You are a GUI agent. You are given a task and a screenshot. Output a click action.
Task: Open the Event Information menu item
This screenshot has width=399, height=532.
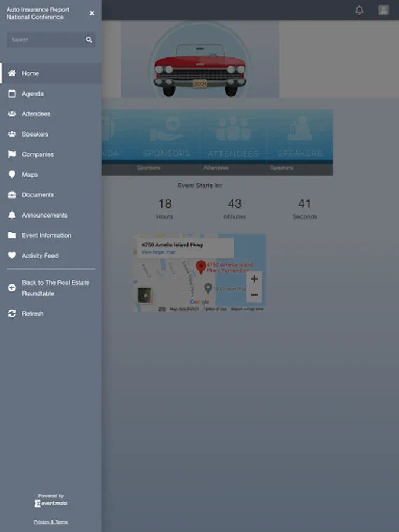coord(51,235)
